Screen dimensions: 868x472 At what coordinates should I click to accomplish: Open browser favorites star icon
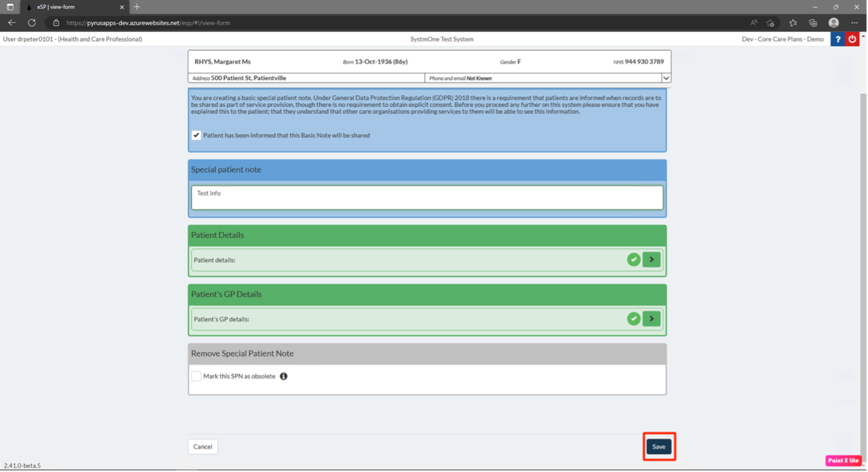coord(793,23)
